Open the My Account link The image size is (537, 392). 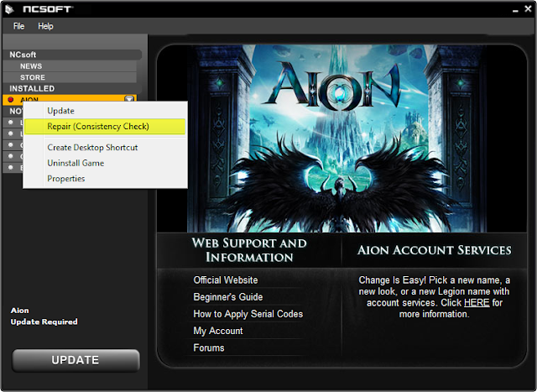218,331
